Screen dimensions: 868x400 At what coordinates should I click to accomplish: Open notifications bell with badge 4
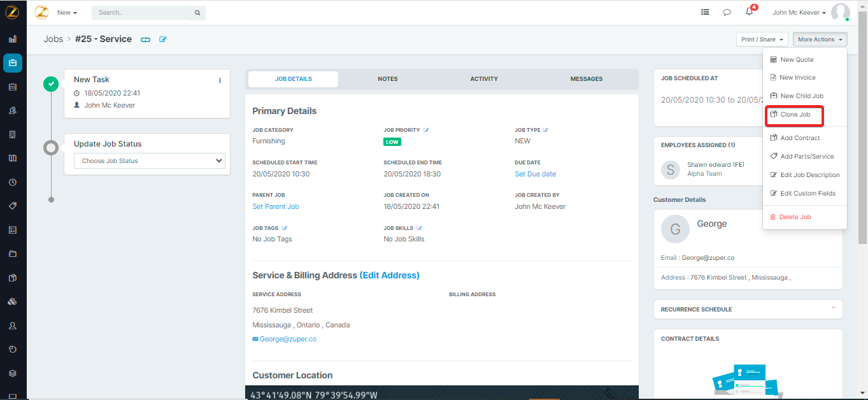[x=749, y=12]
